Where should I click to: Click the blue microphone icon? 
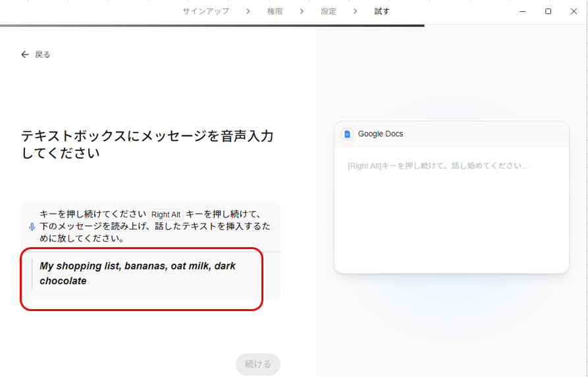32,227
